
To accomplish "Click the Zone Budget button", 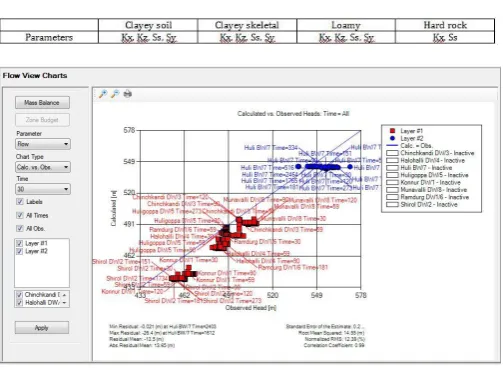I will pyautogui.click(x=42, y=120).
